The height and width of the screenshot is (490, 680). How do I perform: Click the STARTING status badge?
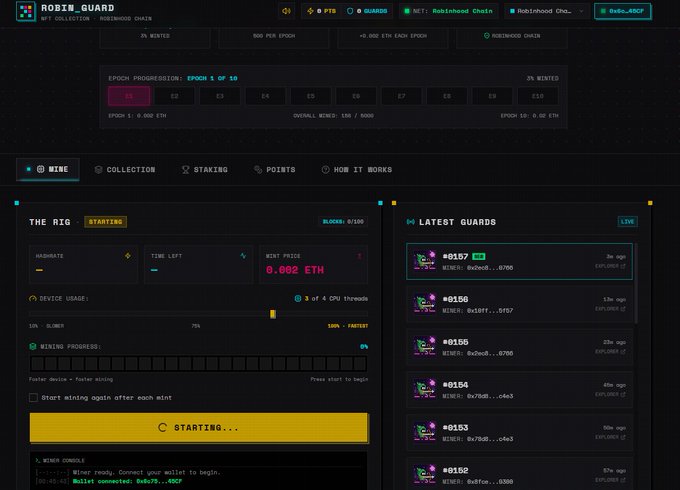coord(105,222)
